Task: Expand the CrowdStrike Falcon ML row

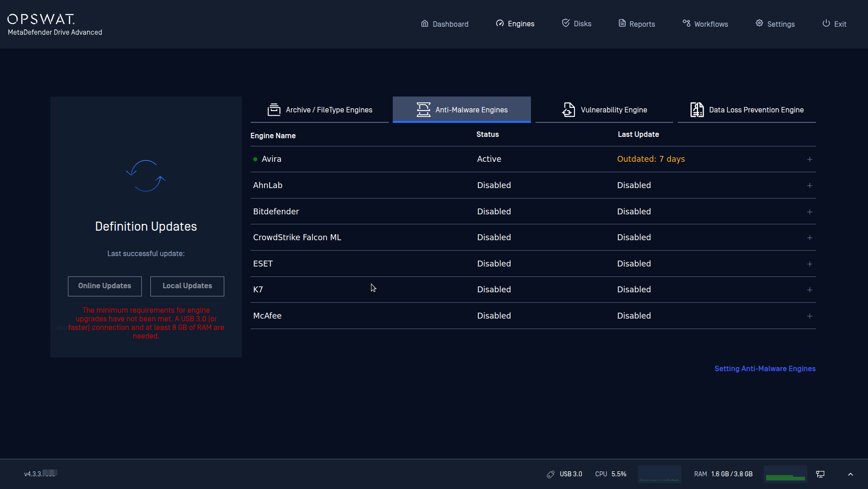Action: tap(810, 238)
